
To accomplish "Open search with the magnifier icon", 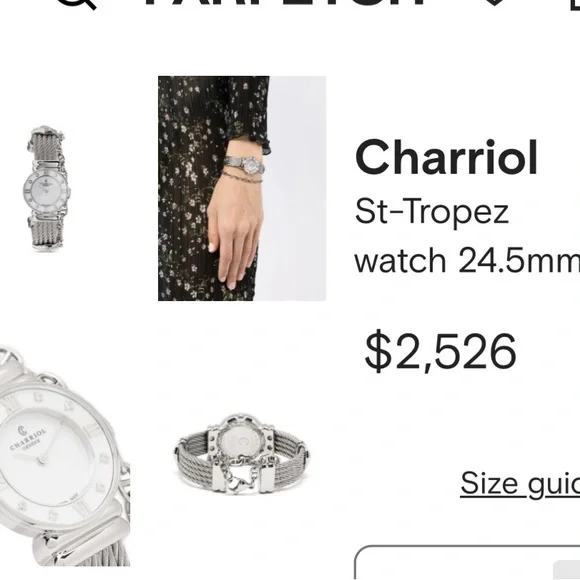I will (76, 3).
